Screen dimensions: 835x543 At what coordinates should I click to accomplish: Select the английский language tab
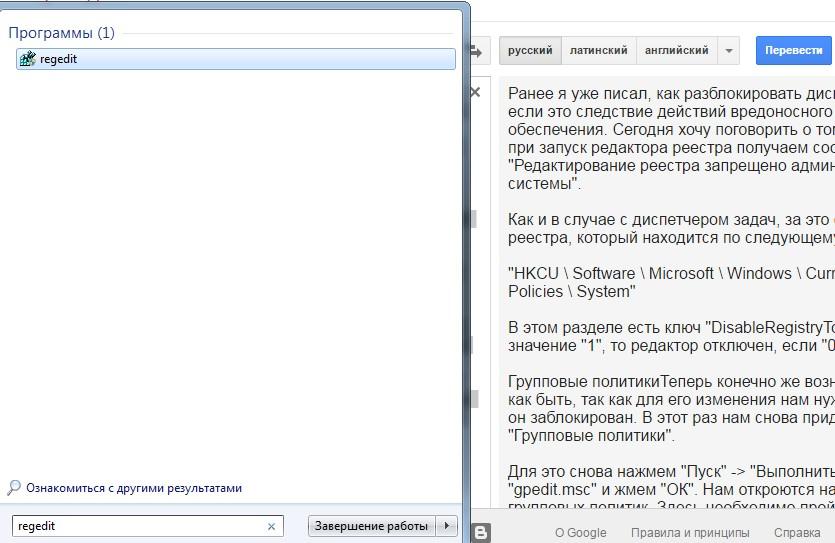(677, 51)
